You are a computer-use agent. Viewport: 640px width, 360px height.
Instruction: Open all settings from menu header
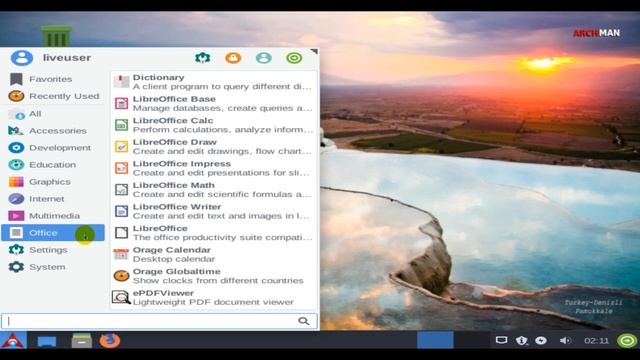(202, 58)
